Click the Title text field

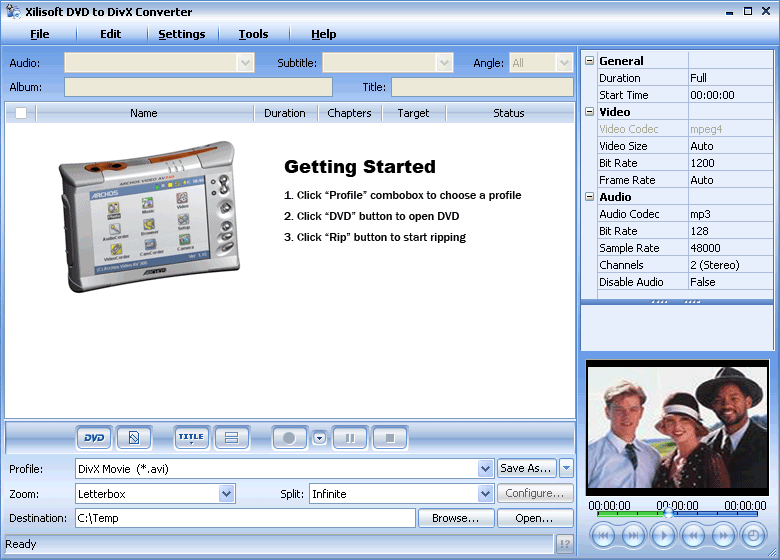click(482, 87)
